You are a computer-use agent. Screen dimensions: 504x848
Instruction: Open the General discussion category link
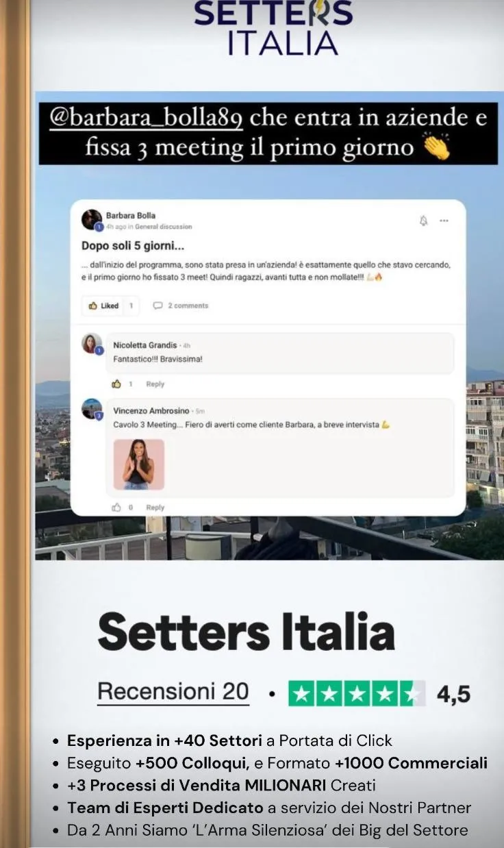tap(164, 227)
